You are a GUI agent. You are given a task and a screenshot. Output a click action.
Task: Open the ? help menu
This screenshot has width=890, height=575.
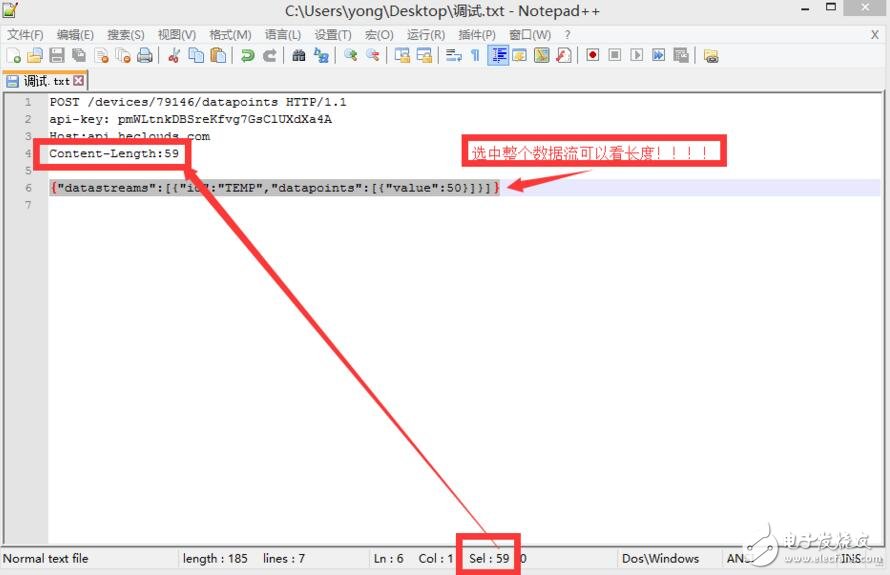click(x=567, y=35)
